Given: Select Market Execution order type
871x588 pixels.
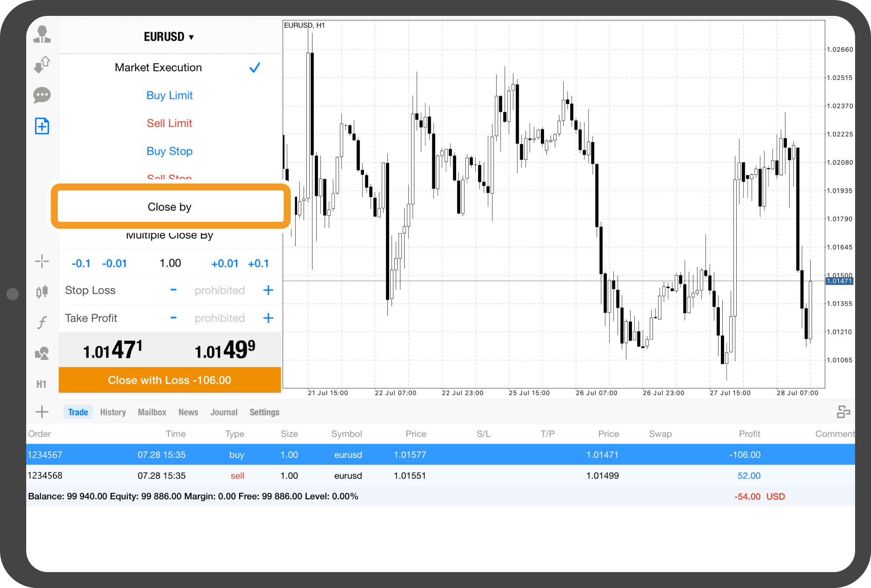Looking at the screenshot, I should (x=158, y=68).
